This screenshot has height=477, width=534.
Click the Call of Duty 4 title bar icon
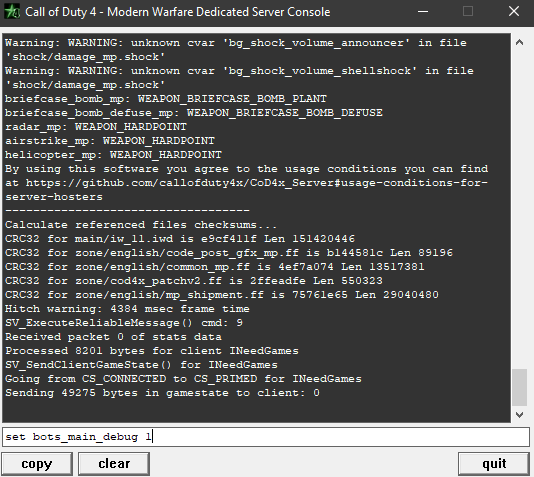(12, 11)
